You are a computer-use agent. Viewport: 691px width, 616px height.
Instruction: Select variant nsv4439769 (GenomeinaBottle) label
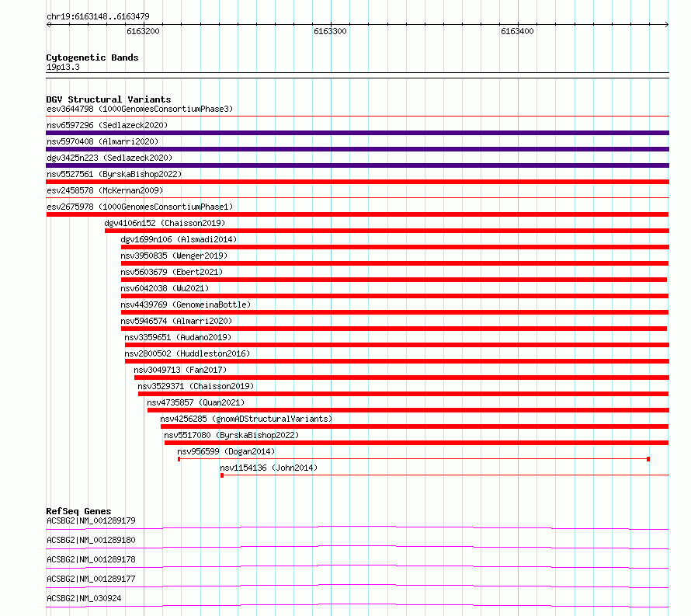pos(186,305)
